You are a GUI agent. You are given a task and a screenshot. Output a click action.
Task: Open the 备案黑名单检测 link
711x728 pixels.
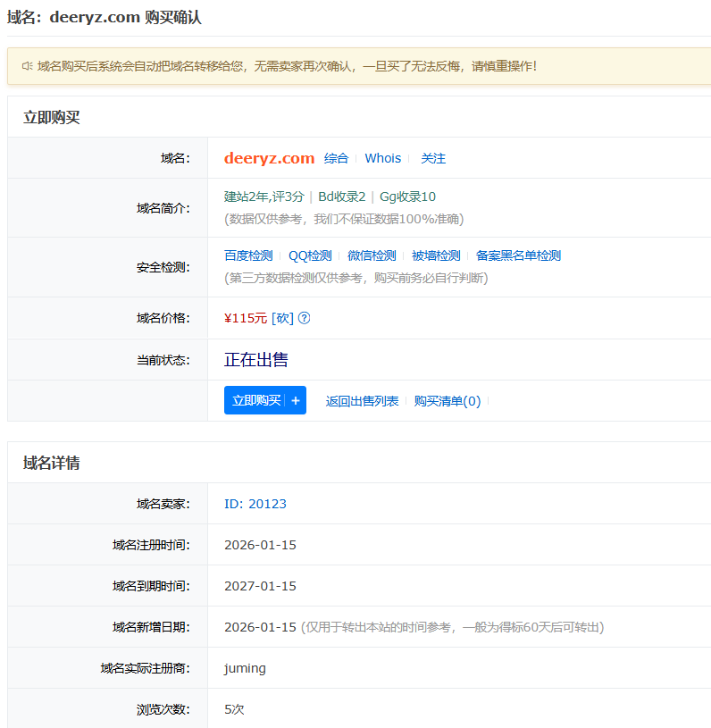518,255
